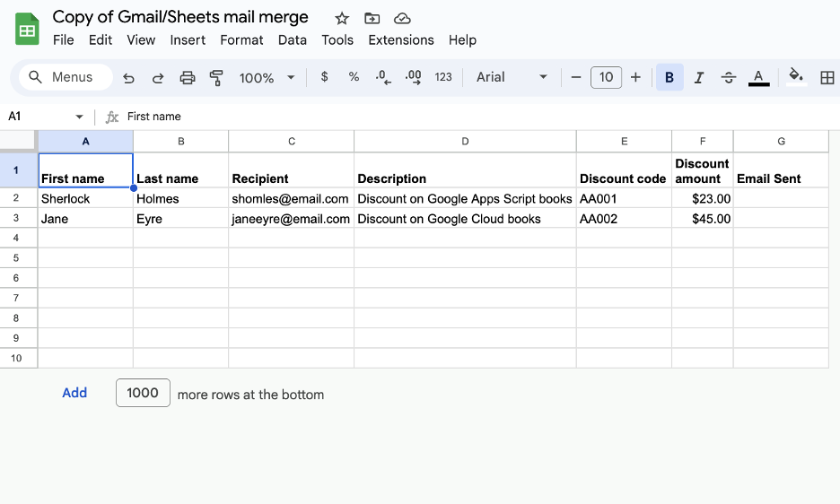Select the Sherlock cell

point(86,198)
